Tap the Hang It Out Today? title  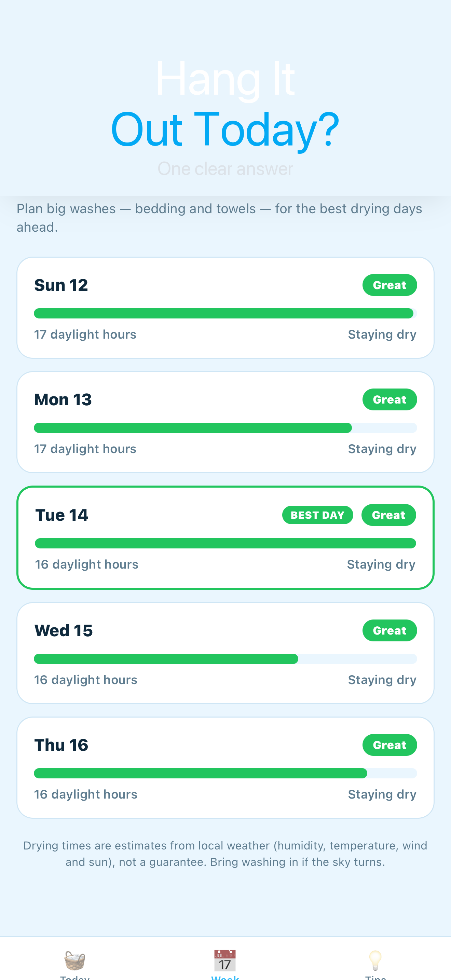pyautogui.click(x=225, y=104)
